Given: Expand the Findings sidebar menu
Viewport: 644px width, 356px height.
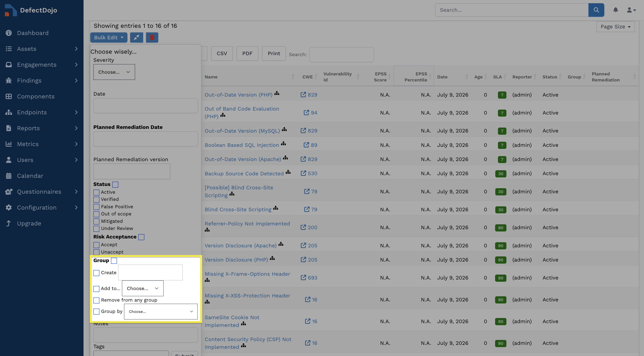Looking at the screenshot, I should click(x=42, y=80).
